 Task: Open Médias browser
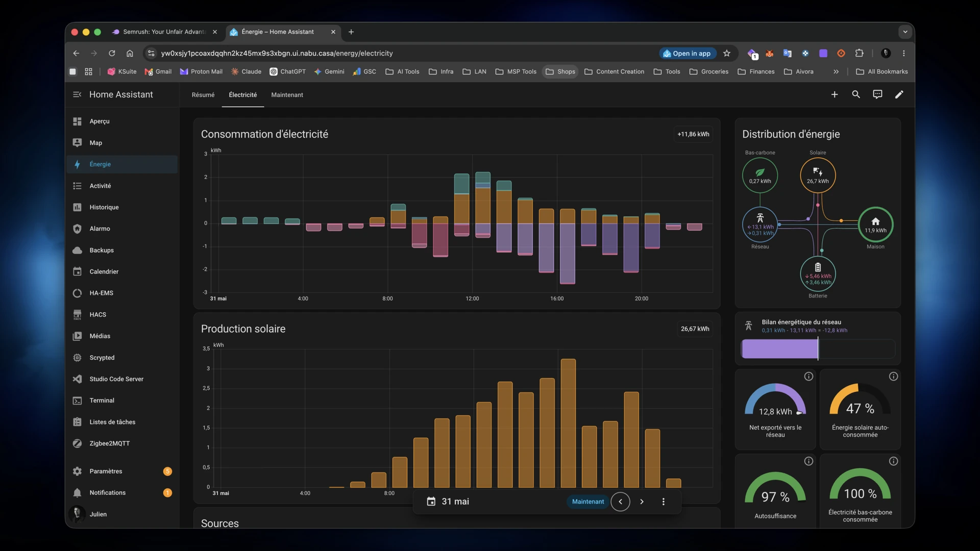121,336
